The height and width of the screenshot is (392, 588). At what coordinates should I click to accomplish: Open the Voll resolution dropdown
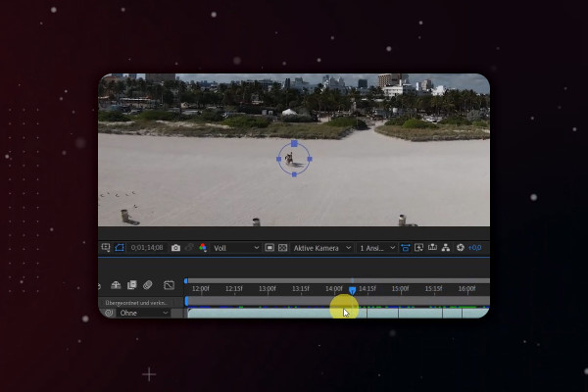(236, 248)
